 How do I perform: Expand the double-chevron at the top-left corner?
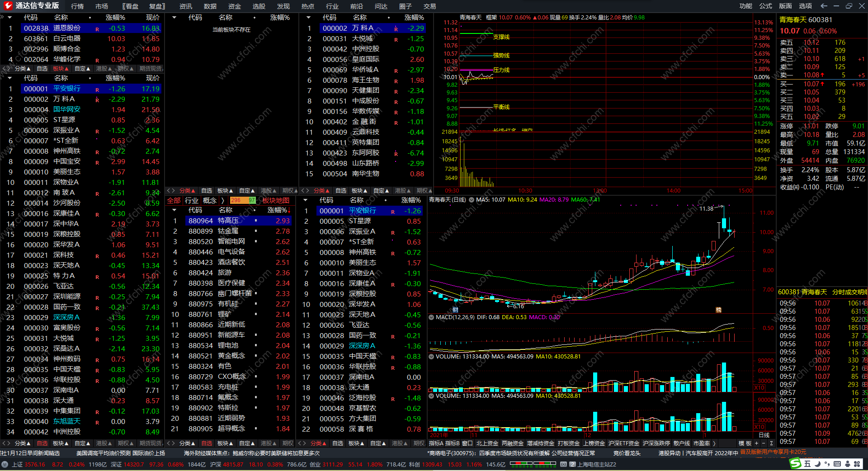coord(2,17)
